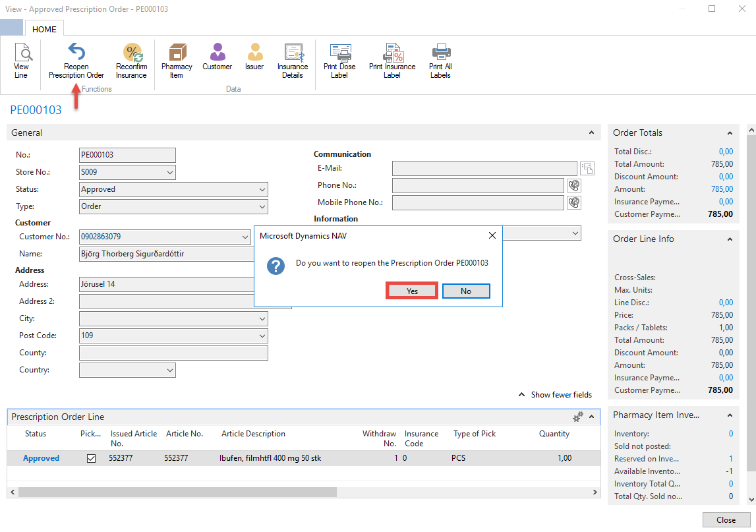Viewport: 756px width, 532px height.
Task: Open Insurance Details from the ribbon
Action: click(293, 54)
